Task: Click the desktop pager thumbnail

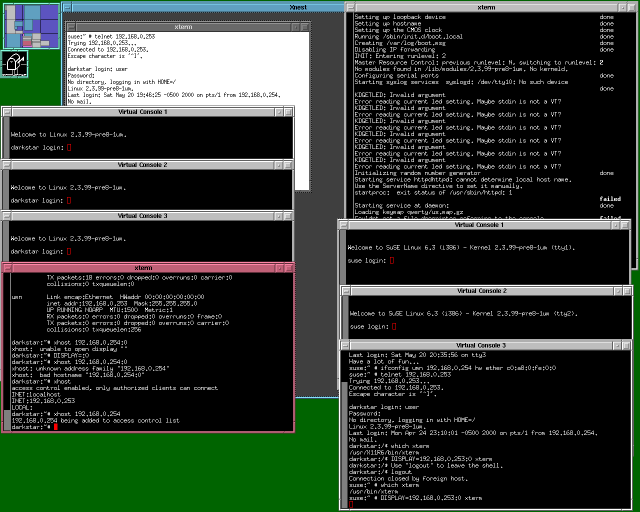Action: click(x=31, y=23)
